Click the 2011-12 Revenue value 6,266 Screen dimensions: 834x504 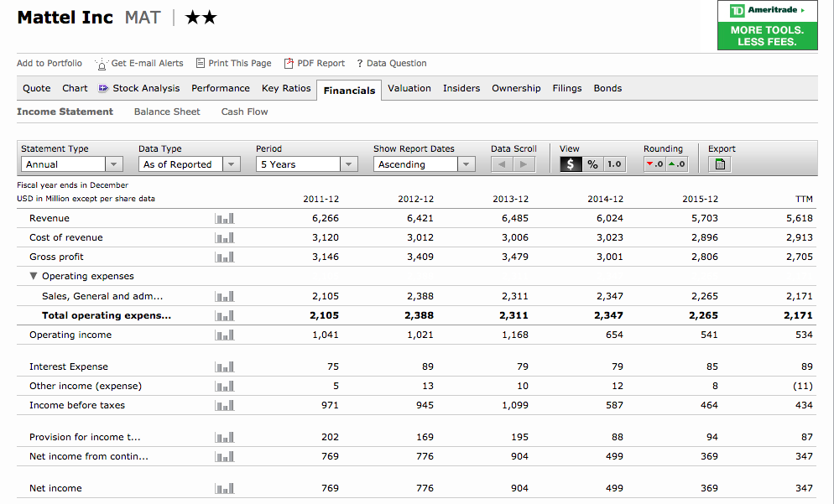[326, 219]
